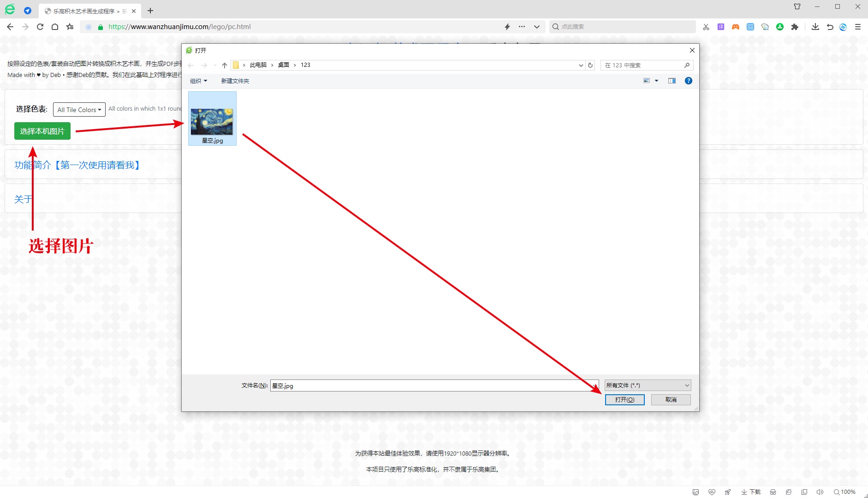Click the 文件名 filename input field

(x=434, y=385)
